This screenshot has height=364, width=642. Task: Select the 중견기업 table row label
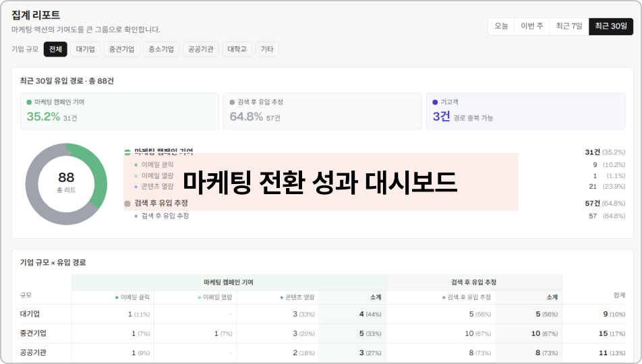[x=33, y=333]
